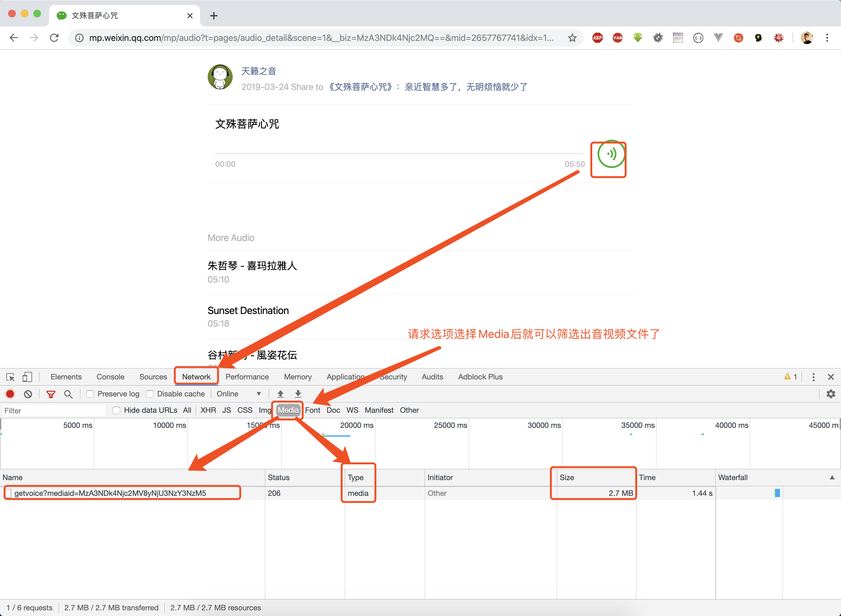Import a HAR file with upload icon
Image resolution: width=841 pixels, height=616 pixels.
point(281,394)
